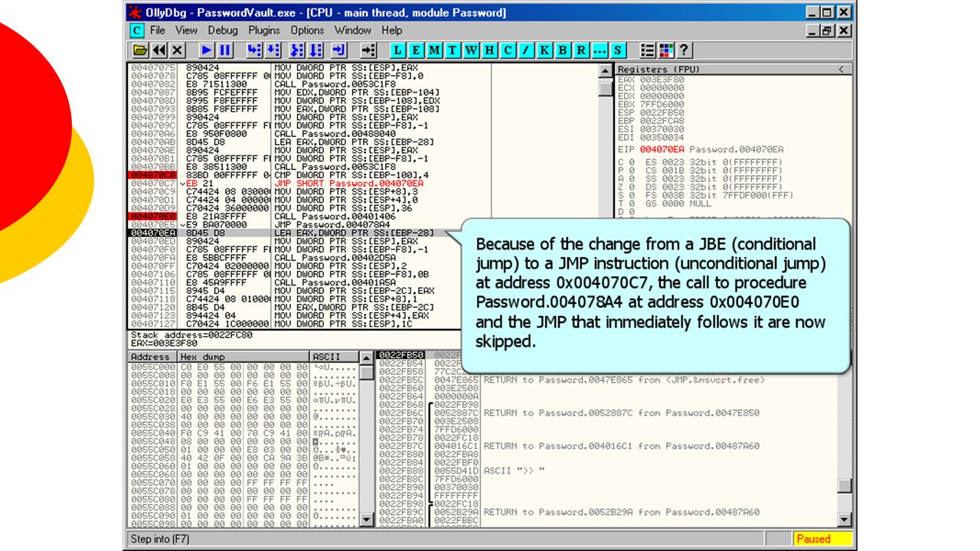Show Windows list with W button
Image resolution: width=980 pixels, height=551 pixels.
(x=472, y=50)
